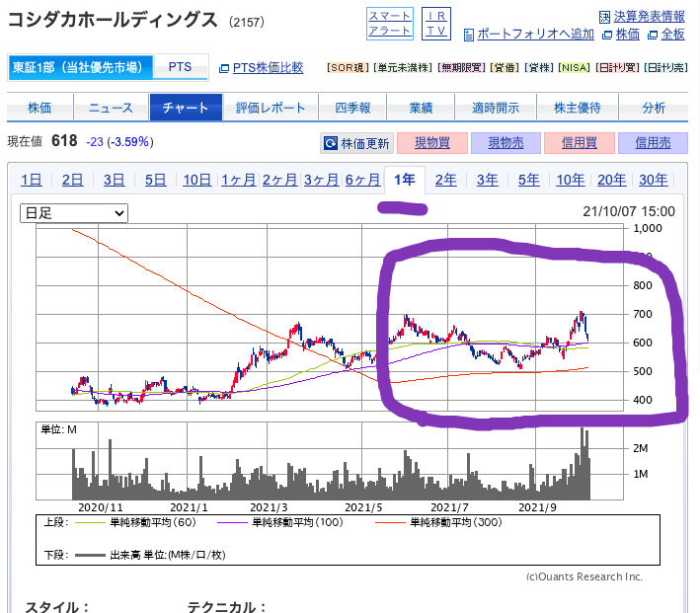Open the 四季報 tab

352,108
